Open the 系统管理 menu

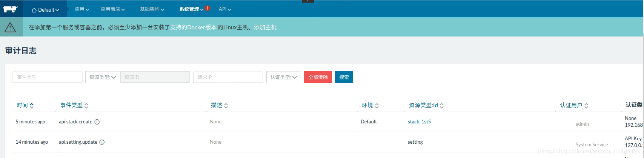(x=191, y=9)
